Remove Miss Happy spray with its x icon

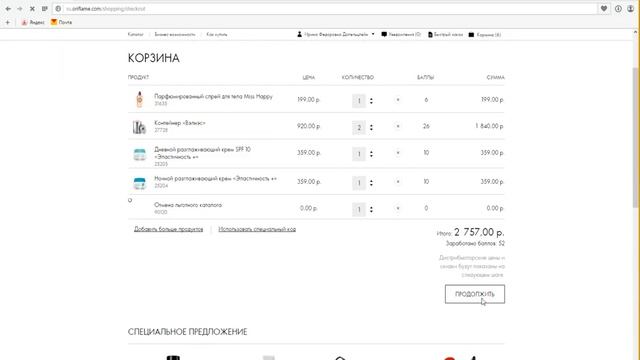click(x=398, y=100)
